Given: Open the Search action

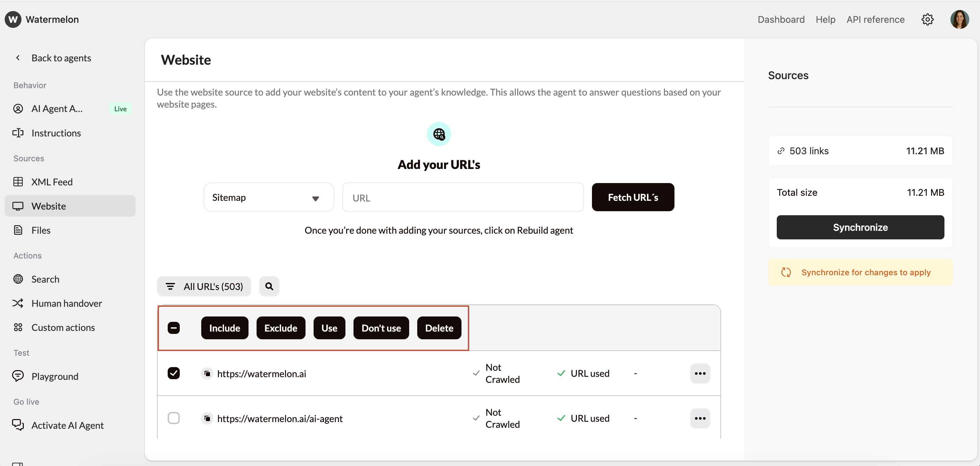Looking at the screenshot, I should tap(45, 279).
